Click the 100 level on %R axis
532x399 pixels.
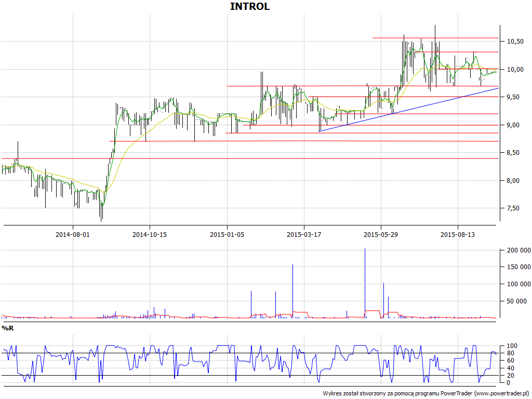(512, 346)
